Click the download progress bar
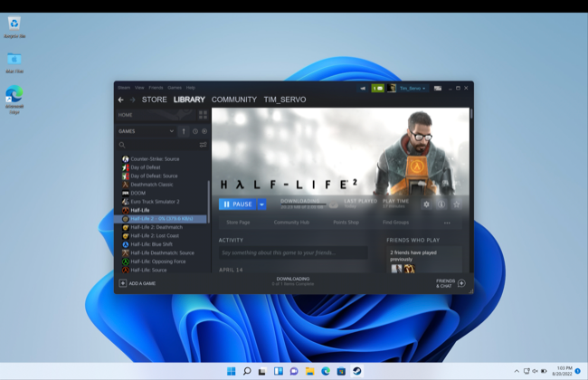This screenshot has height=380, width=588. coord(304,204)
